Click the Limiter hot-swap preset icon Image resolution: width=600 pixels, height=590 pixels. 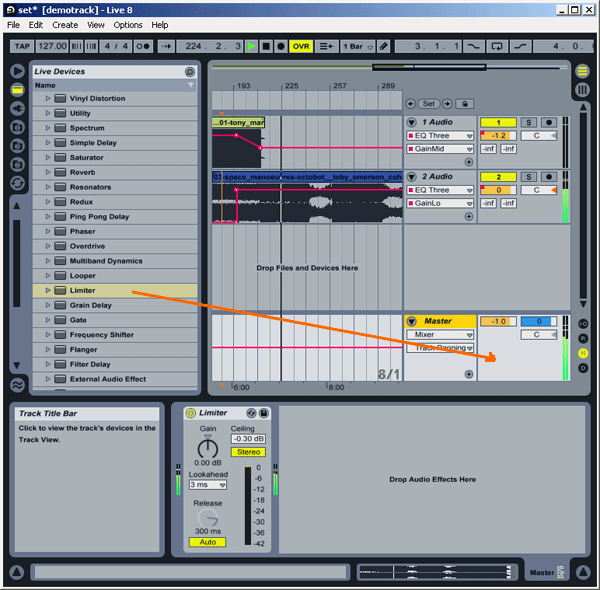tap(251, 413)
